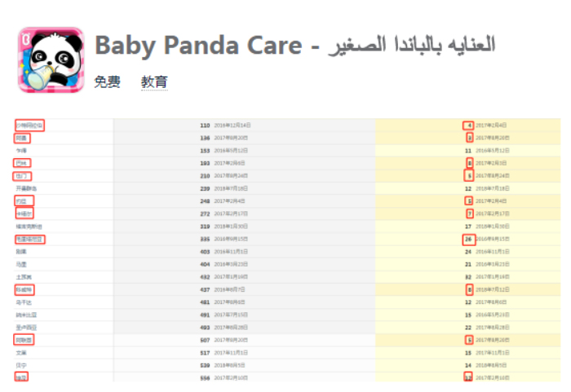The height and width of the screenshot is (392, 571).
Task: Open the 文莱 country row
Action: coord(21,353)
